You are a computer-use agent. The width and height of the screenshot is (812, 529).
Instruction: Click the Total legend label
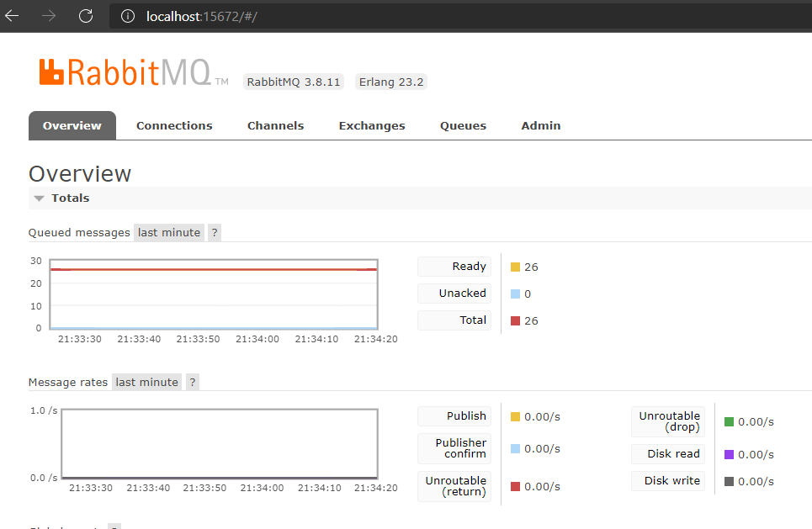454,320
